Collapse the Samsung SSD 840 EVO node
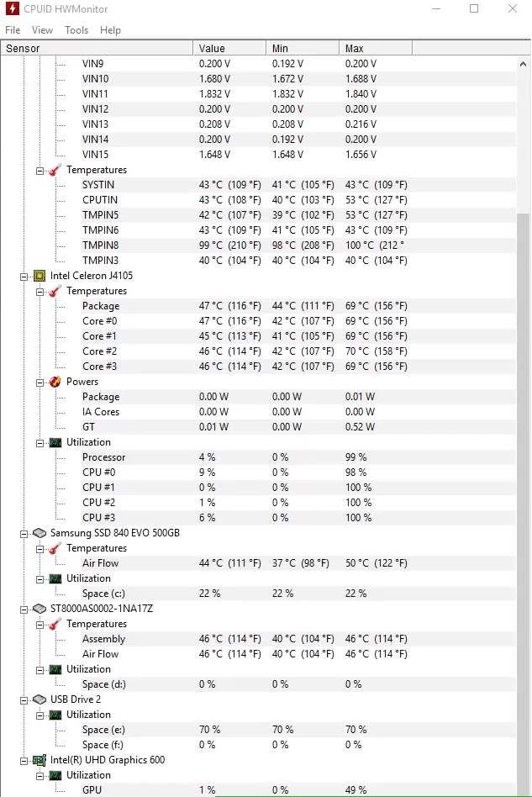 [24, 534]
